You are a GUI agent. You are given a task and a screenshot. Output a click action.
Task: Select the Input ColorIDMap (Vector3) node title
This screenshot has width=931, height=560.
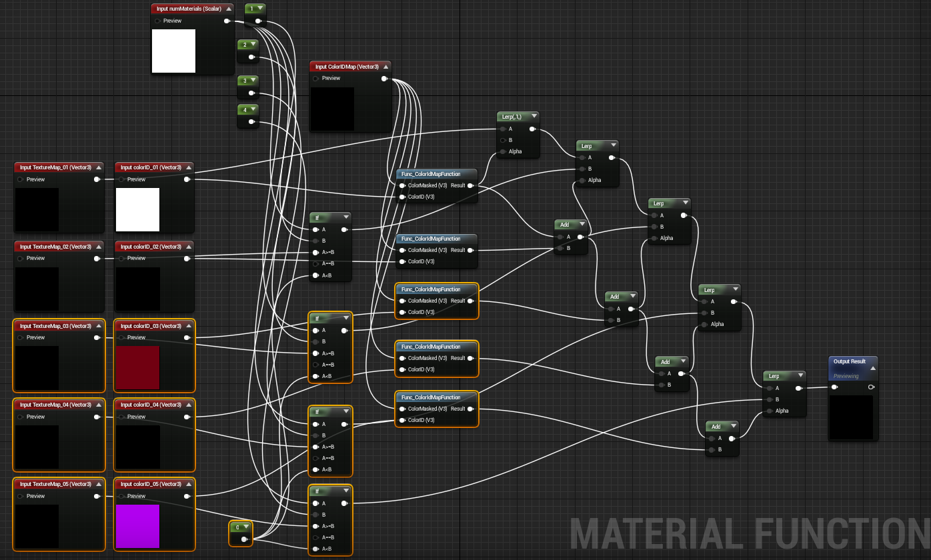tap(347, 67)
